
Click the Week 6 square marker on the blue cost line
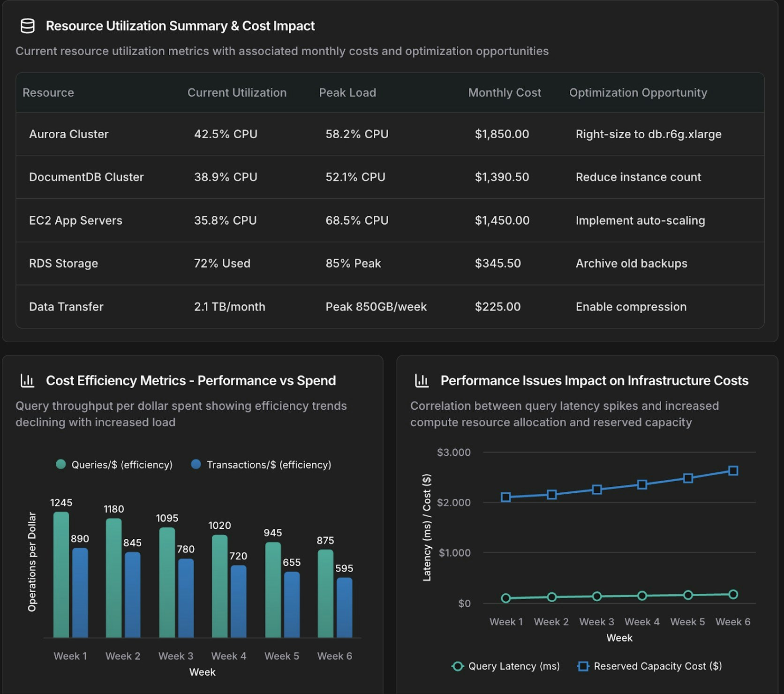coord(732,470)
